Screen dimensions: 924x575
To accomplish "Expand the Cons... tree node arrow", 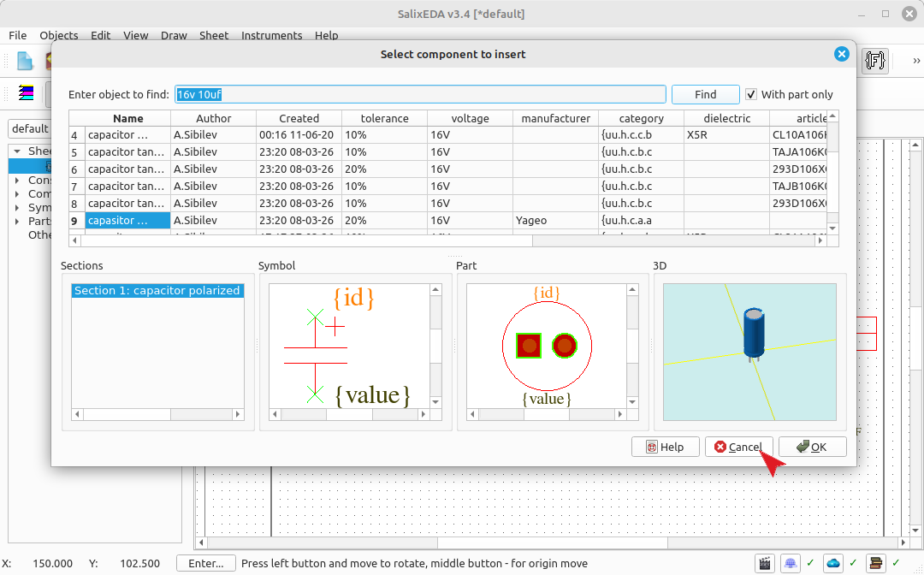I will (x=17, y=181).
